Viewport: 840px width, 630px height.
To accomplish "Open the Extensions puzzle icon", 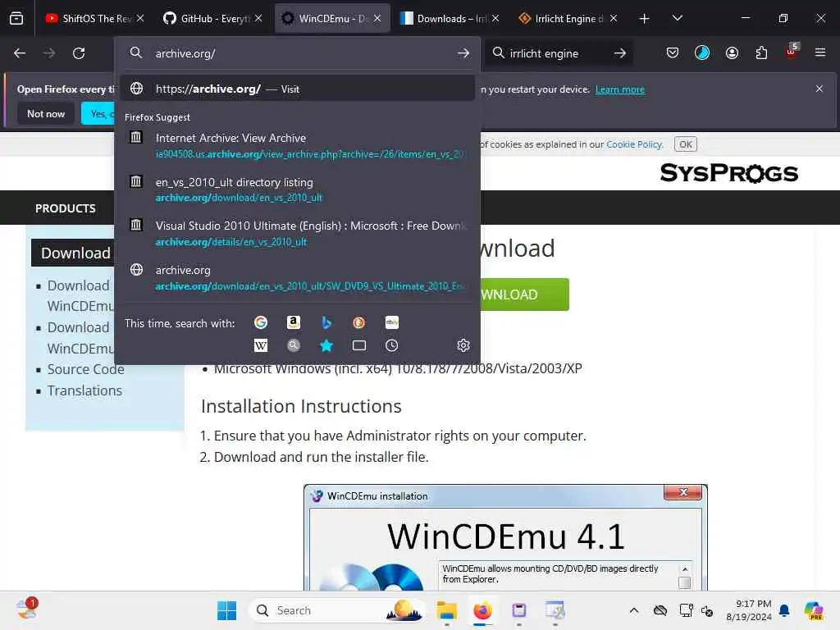I will pos(761,52).
